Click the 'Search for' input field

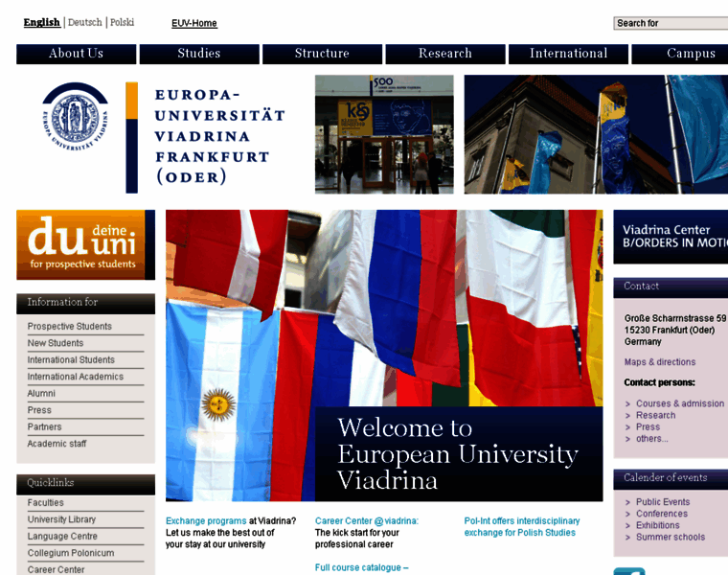[671, 23]
